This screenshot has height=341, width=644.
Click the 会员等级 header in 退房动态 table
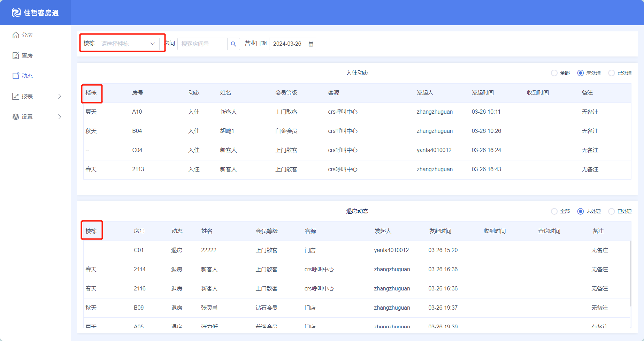tap(267, 231)
